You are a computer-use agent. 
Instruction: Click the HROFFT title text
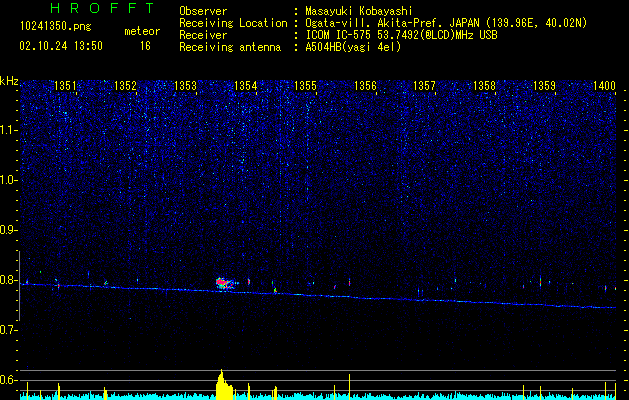[103, 8]
